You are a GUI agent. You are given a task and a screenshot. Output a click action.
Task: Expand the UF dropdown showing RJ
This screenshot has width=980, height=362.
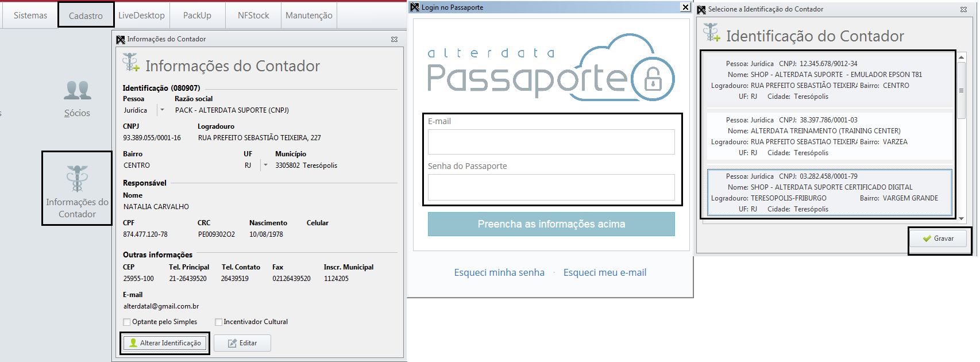(x=265, y=165)
